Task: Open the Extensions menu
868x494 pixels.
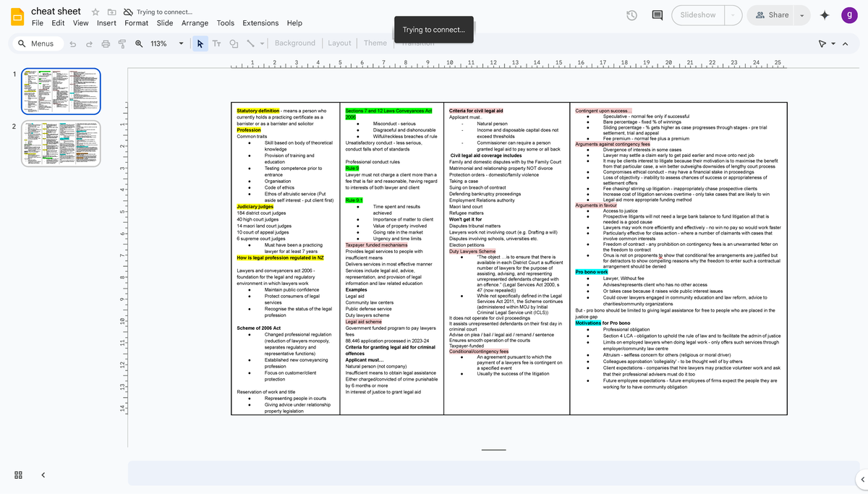Action: [260, 23]
